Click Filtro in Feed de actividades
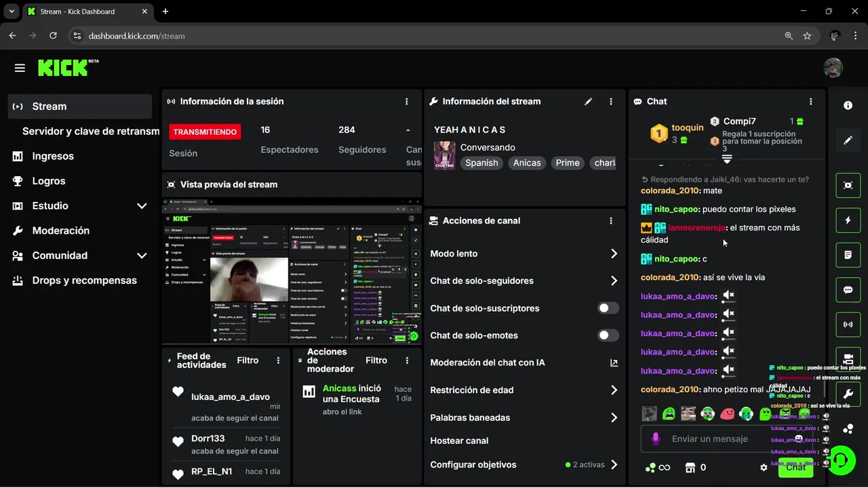Screen dimensions: 868x488 (x=248, y=361)
